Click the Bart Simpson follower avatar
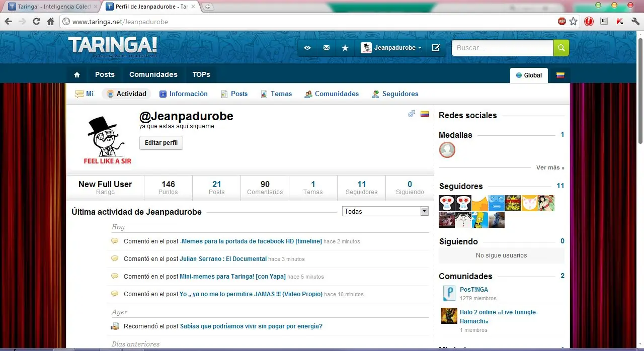The width and height of the screenshot is (644, 351). point(480,220)
